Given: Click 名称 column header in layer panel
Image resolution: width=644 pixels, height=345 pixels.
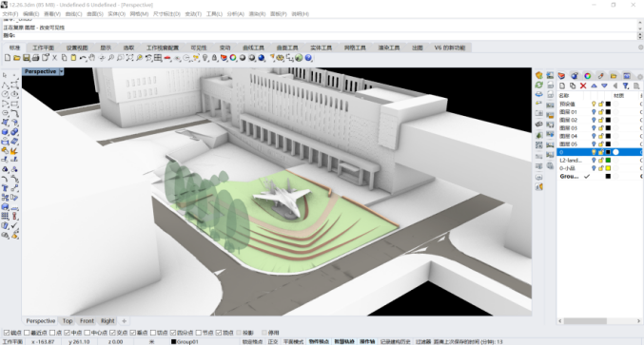Looking at the screenshot, I should pyautogui.click(x=563, y=96).
